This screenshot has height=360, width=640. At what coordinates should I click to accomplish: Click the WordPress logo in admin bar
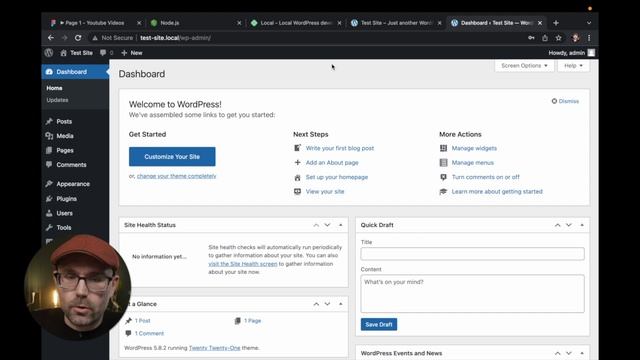pos(49,53)
